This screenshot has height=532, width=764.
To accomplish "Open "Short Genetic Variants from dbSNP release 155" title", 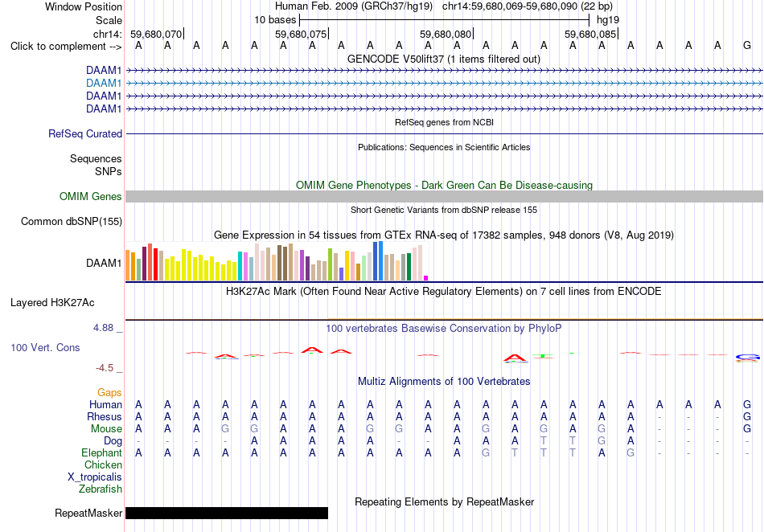I will [x=444, y=210].
